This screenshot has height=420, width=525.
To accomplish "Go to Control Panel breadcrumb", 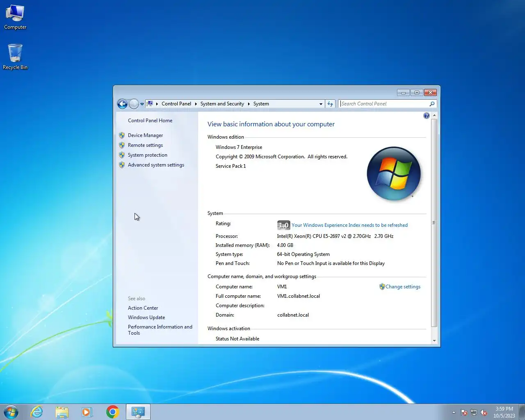I will click(x=176, y=104).
